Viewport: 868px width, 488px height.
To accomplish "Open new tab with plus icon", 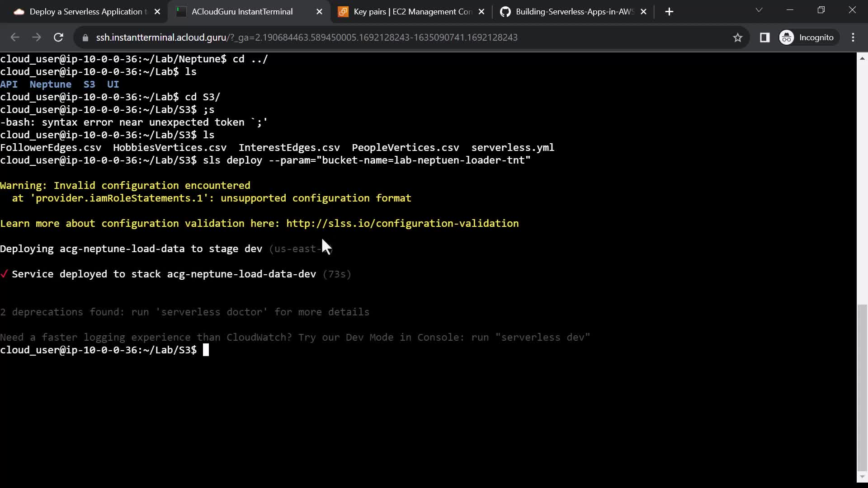I will [x=669, y=12].
